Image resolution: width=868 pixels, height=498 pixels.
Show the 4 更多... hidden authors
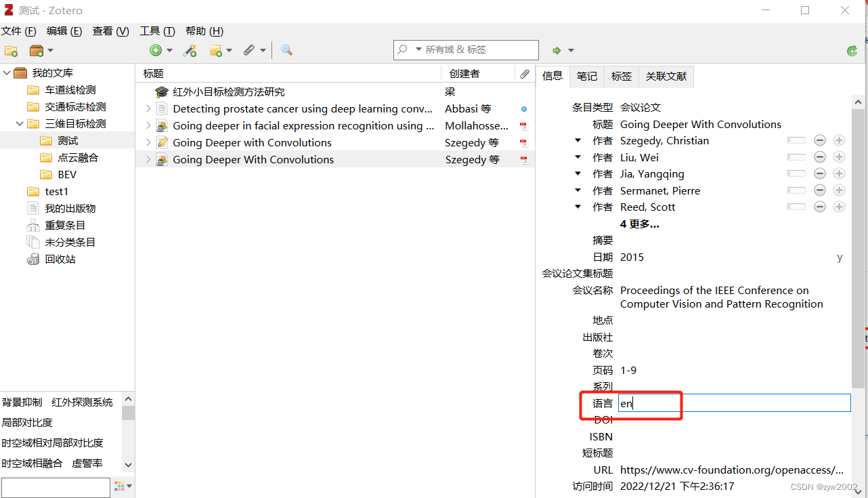click(639, 224)
